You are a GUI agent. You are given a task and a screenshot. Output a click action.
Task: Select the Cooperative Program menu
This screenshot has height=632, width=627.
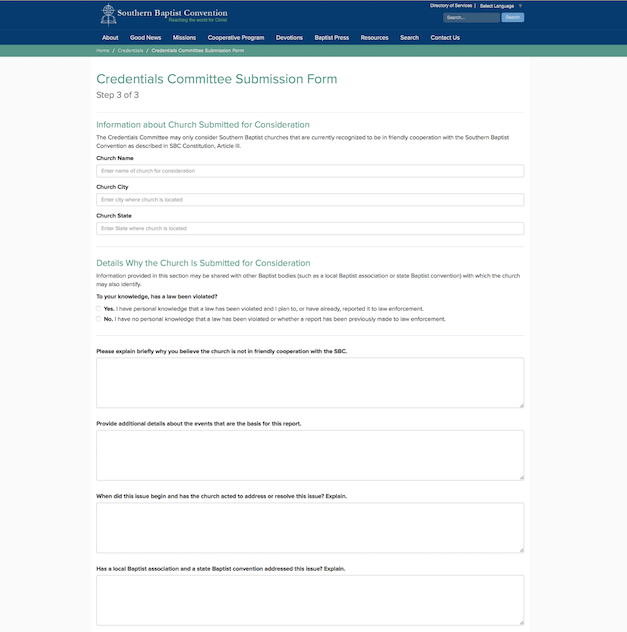pos(236,38)
